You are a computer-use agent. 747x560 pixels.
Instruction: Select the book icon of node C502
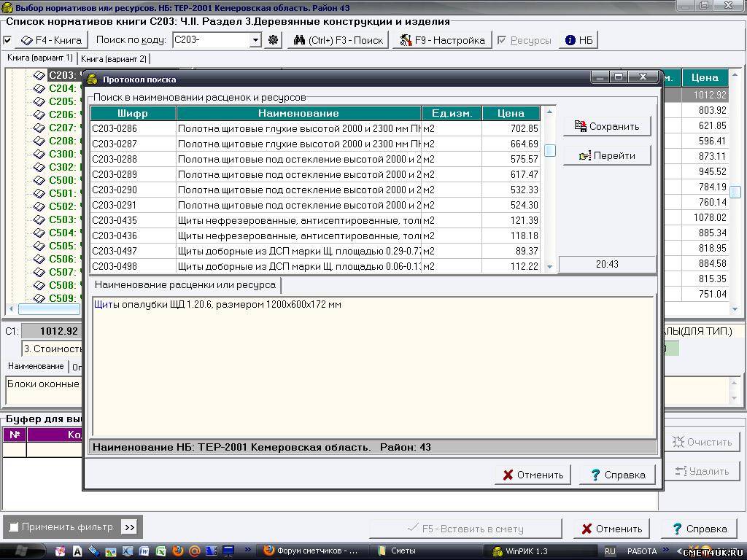[39, 206]
